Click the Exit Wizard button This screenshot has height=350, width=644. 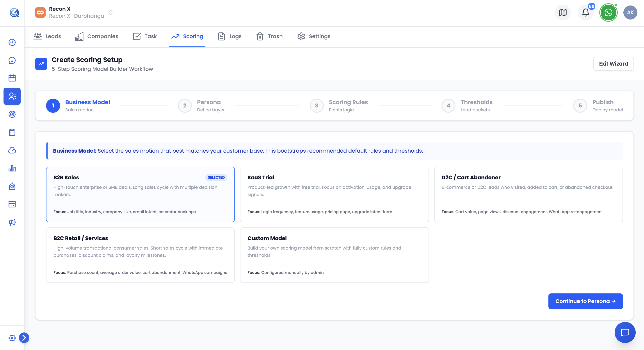click(613, 64)
